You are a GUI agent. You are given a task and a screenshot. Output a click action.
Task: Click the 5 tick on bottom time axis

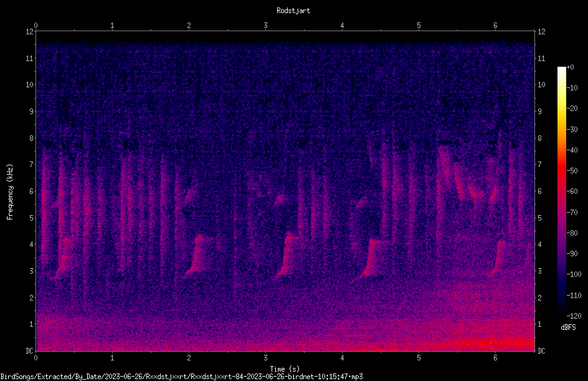(x=419, y=358)
